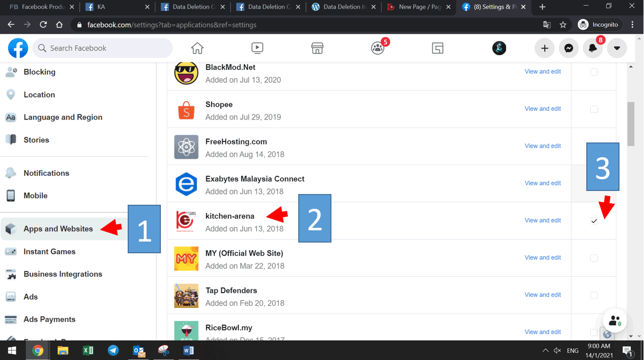Bookmark this page with star icon
644x360 pixels.
point(563,25)
